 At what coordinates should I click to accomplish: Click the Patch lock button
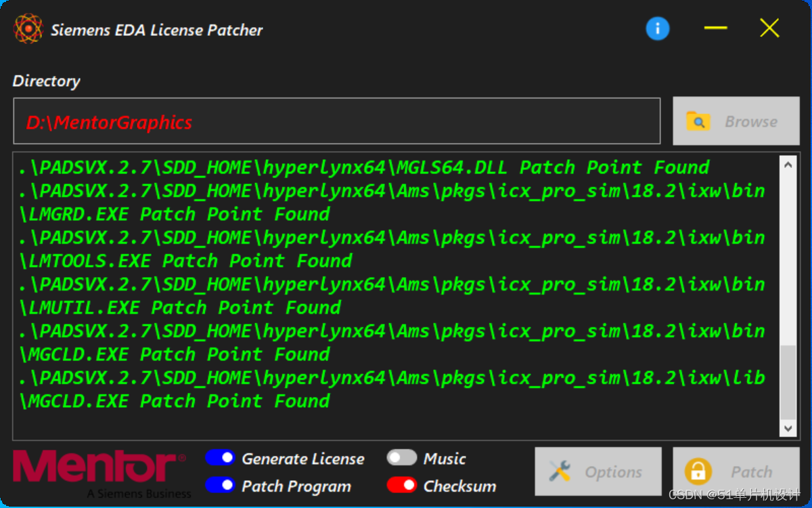coord(736,471)
